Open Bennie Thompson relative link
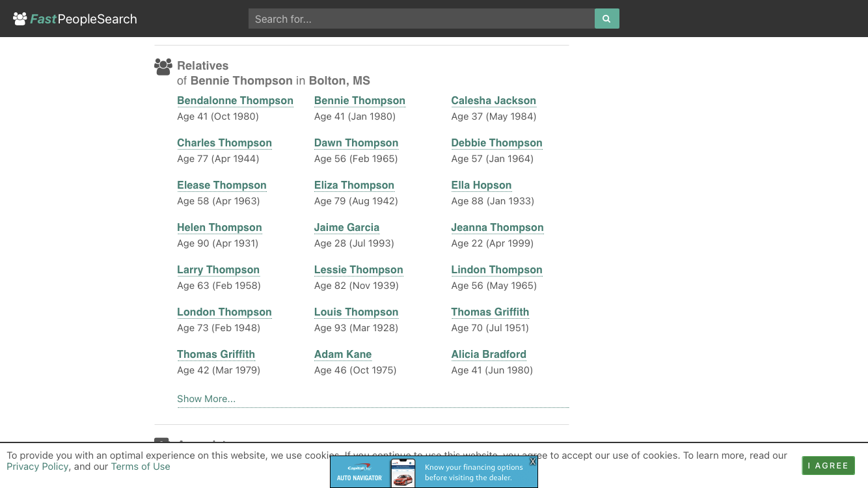Viewport: 868px width, 488px height. tap(360, 101)
